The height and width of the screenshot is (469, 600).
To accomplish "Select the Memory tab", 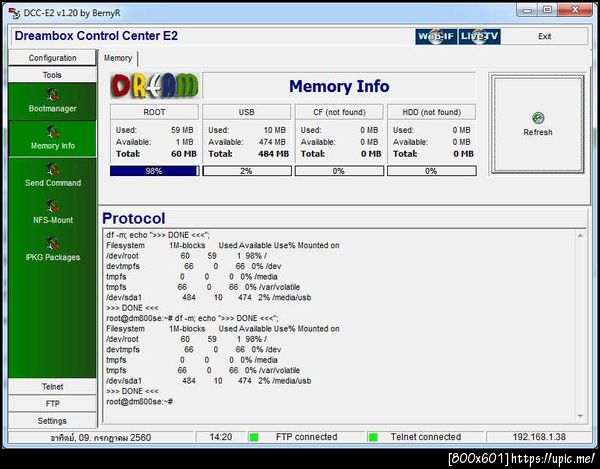I will tap(118, 58).
